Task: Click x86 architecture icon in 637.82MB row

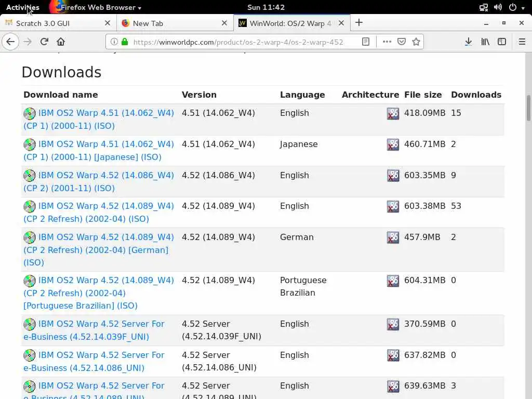Action: point(393,355)
